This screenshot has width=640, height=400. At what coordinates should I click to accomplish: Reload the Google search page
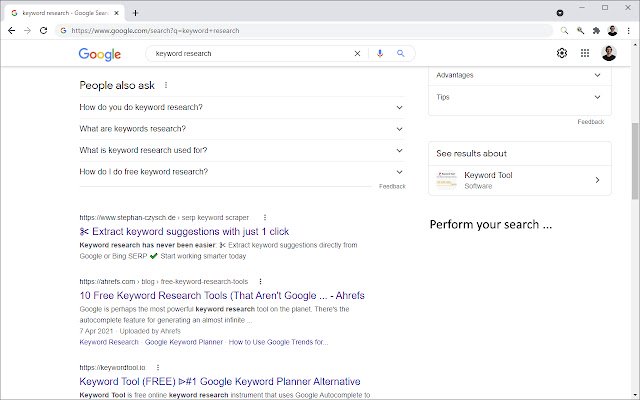pyautogui.click(x=43, y=31)
